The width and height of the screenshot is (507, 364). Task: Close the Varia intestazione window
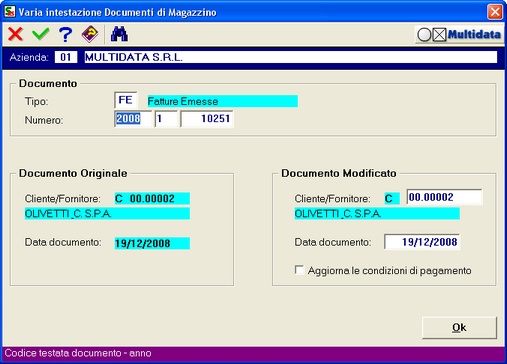pyautogui.click(x=495, y=12)
